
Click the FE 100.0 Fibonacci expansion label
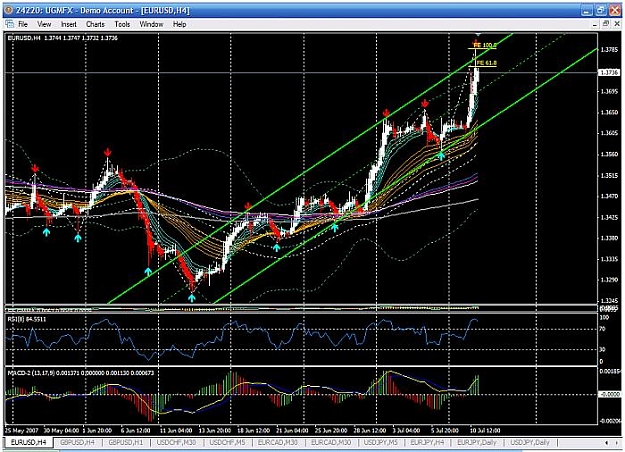pos(485,45)
